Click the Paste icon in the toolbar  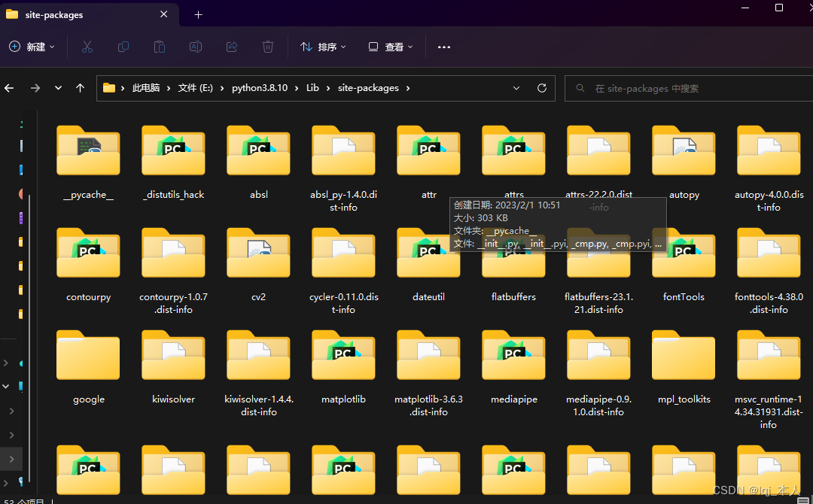(159, 47)
